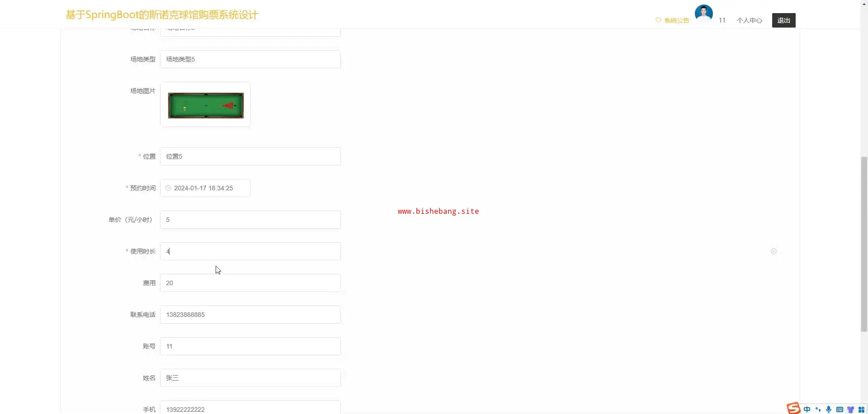Focus the 费用 field showing 20
868x414 pixels.
[x=250, y=283]
